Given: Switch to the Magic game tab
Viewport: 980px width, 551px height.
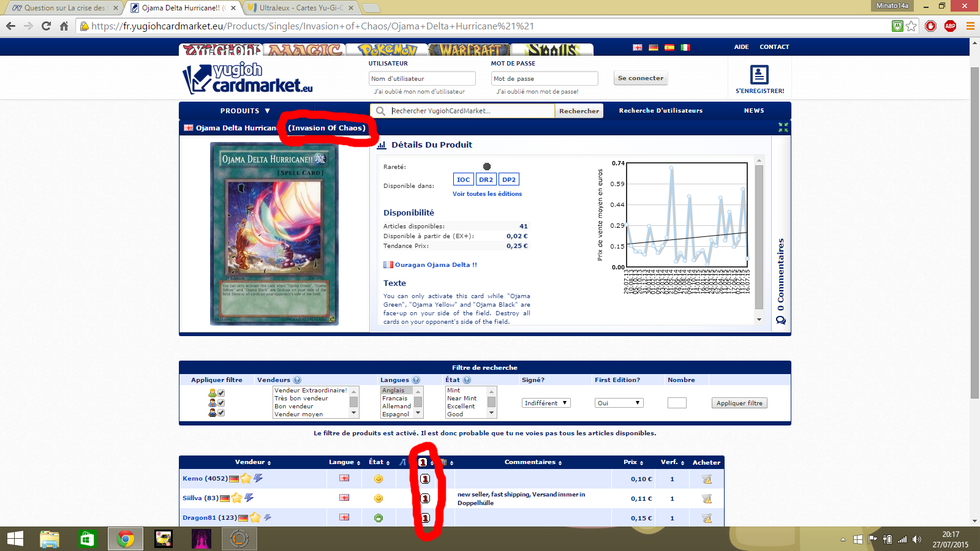Looking at the screenshot, I should point(304,50).
